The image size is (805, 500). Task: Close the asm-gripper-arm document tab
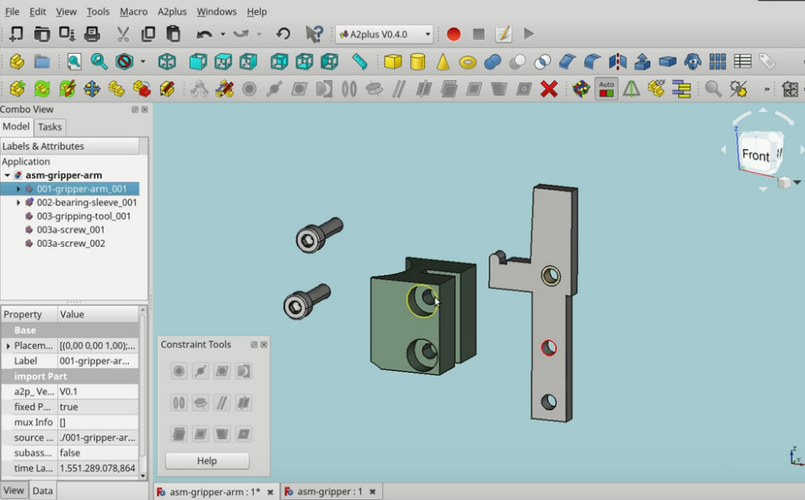271,492
